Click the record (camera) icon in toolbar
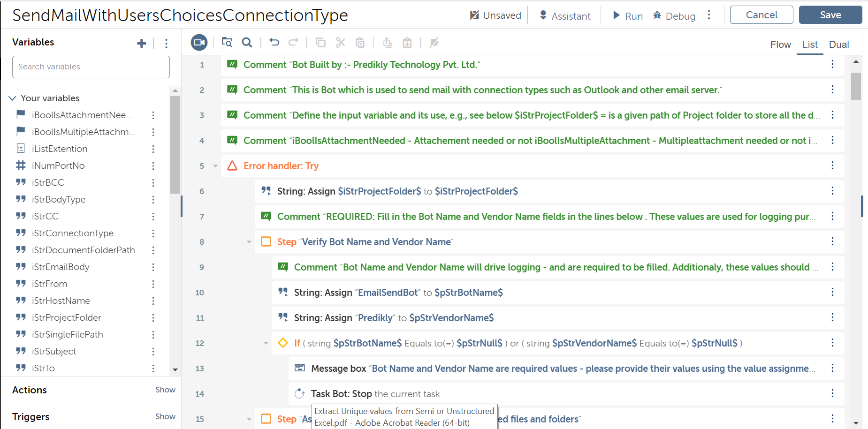The height and width of the screenshot is (429, 868). click(199, 43)
